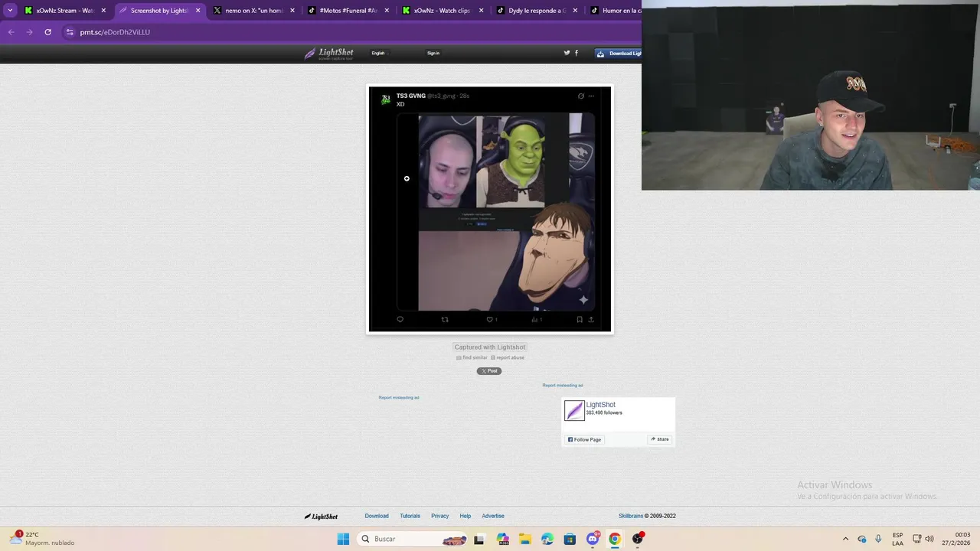980x551 pixels.
Task: Bookmark the tweet
Action: pyautogui.click(x=580, y=319)
